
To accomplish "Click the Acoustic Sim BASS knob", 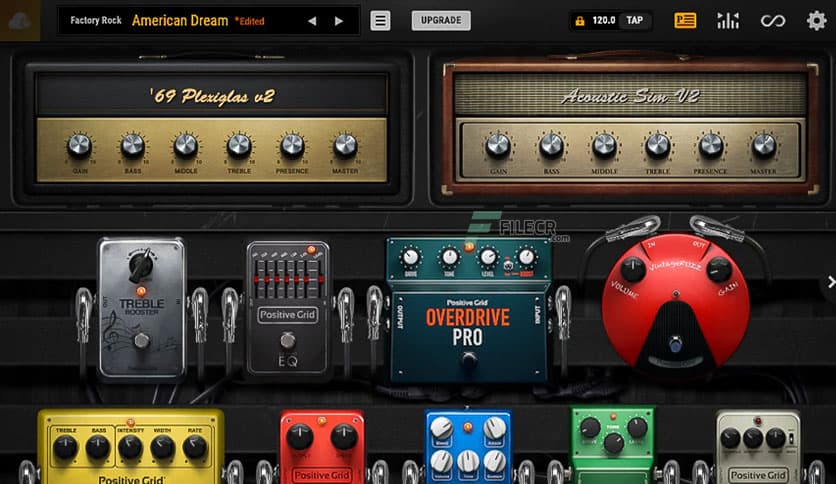I will [551, 146].
